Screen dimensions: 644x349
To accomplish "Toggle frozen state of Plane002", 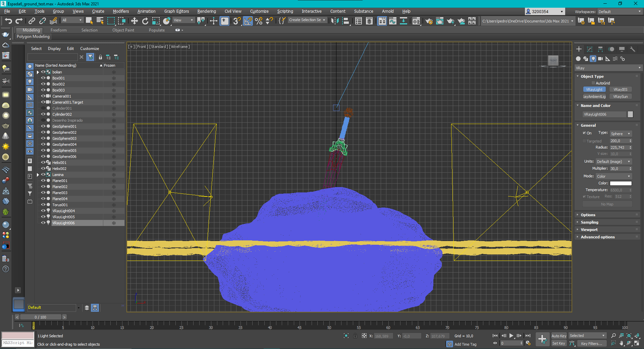I will pyautogui.click(x=114, y=187).
